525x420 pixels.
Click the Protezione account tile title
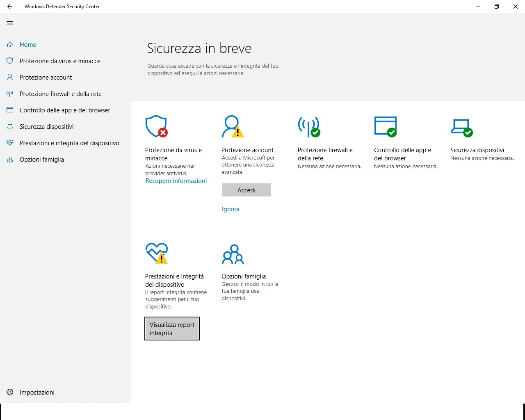[247, 150]
